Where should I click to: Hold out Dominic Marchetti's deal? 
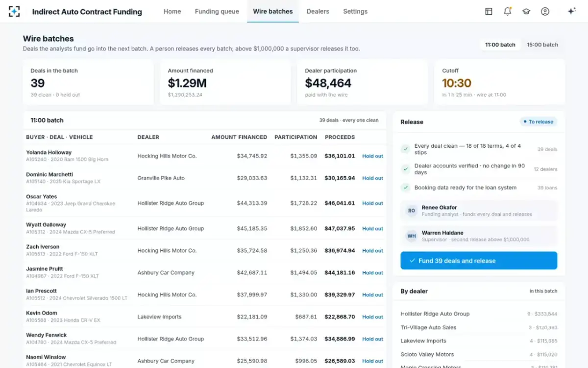click(372, 178)
